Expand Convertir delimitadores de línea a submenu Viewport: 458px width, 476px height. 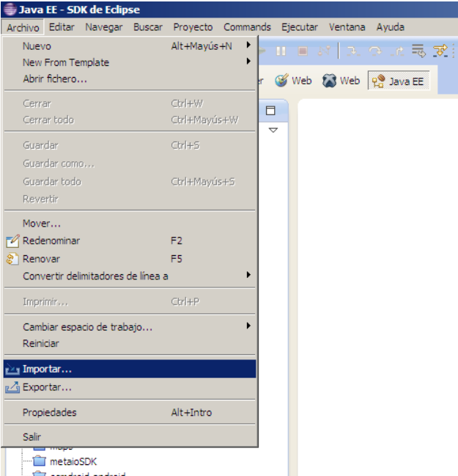[x=130, y=276]
